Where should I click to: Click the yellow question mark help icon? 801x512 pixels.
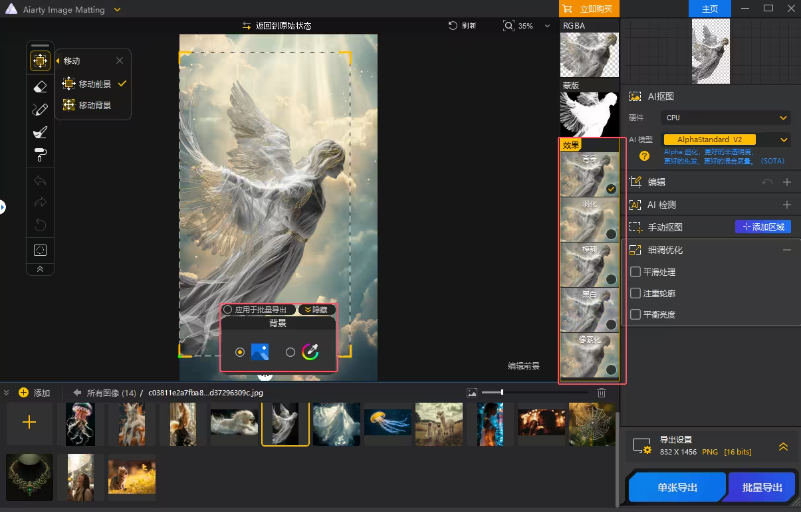click(x=644, y=156)
